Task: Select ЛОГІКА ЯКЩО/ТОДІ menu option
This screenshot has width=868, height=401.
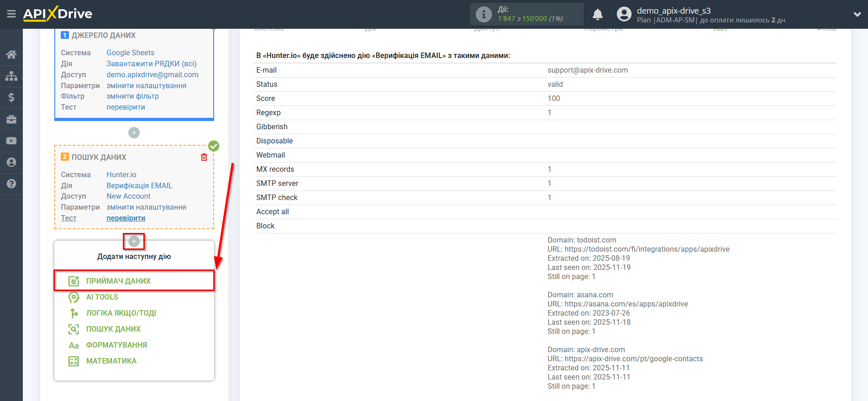Action: pos(121,313)
